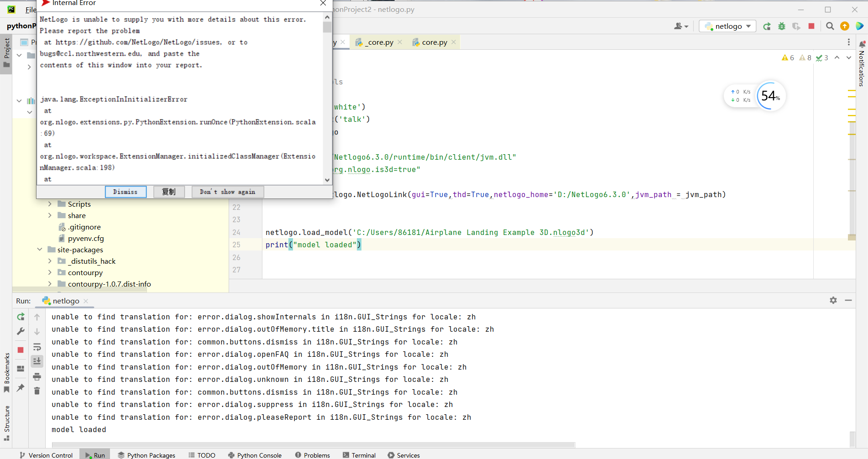Toggle scroll to end in console output
This screenshot has width=868, height=459.
tap(37, 360)
